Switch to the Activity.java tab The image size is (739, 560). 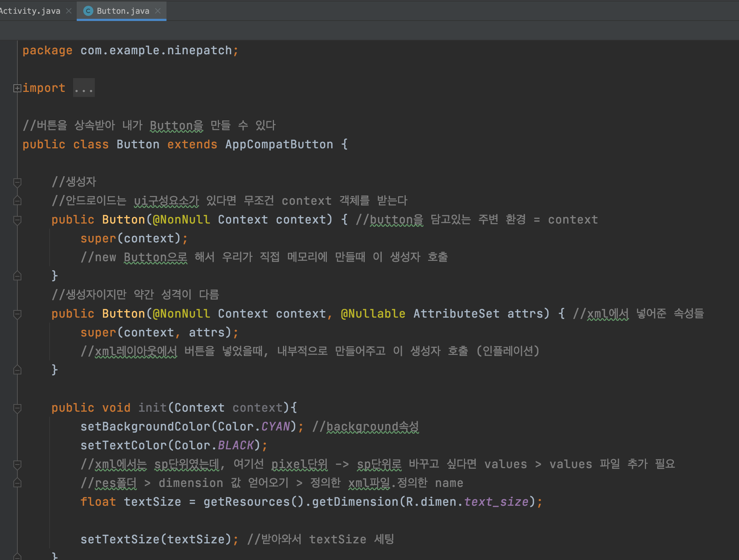pyautogui.click(x=31, y=11)
